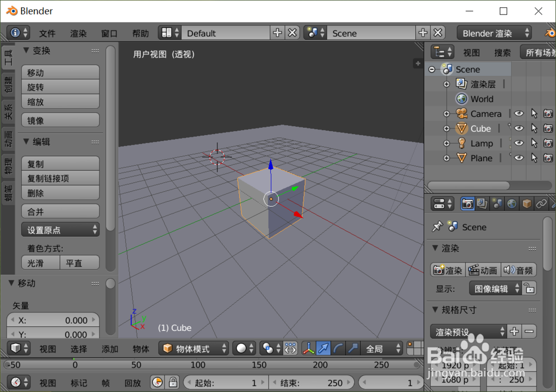Toggle Camera visibility eye icon
556x392 pixels.
[x=519, y=113]
